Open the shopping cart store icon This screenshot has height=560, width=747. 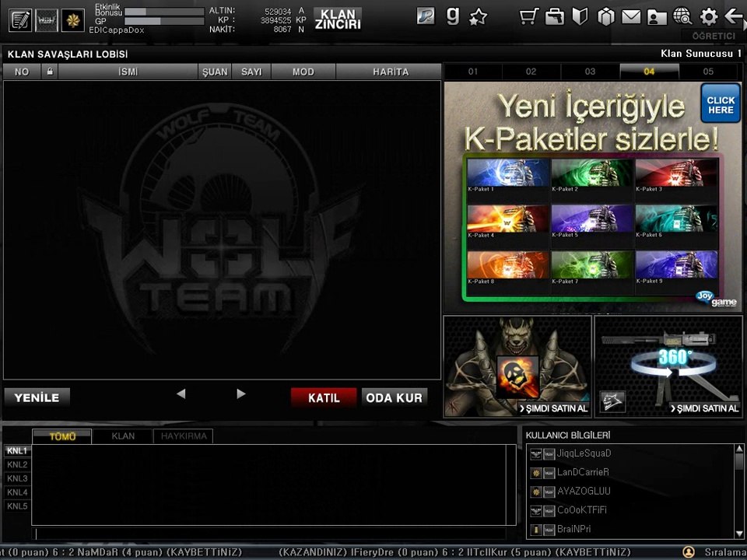pos(529,16)
